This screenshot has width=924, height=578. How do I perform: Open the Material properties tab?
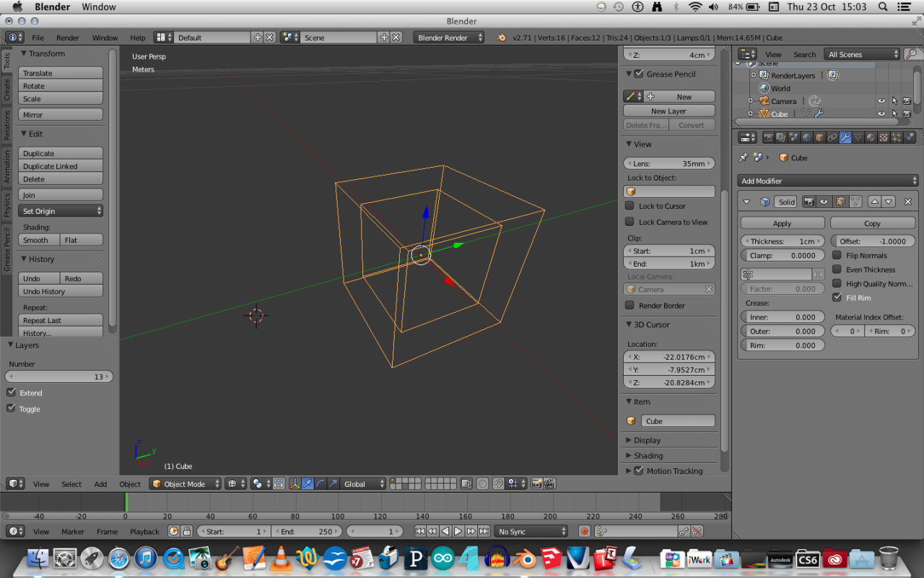871,137
